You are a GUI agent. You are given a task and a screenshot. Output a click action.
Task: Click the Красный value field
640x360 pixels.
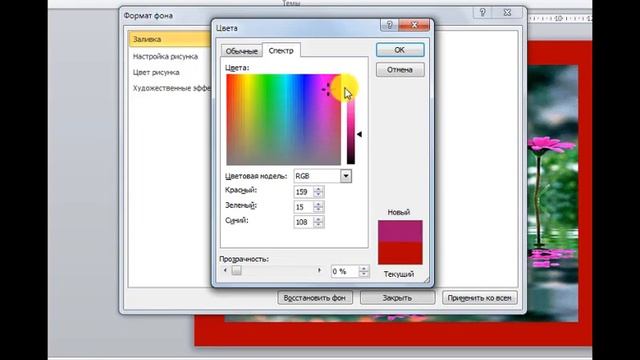(303, 192)
